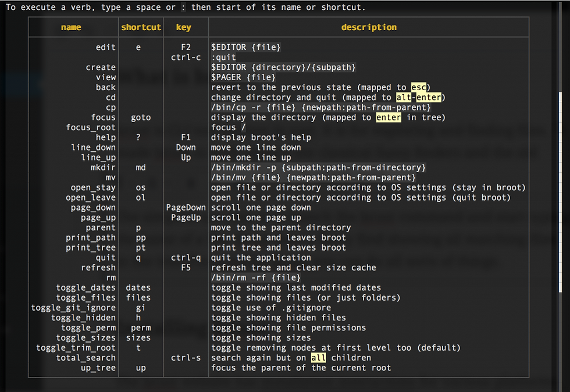Select the 'edit' verb name
This screenshot has width=570, height=392.
[x=106, y=47]
